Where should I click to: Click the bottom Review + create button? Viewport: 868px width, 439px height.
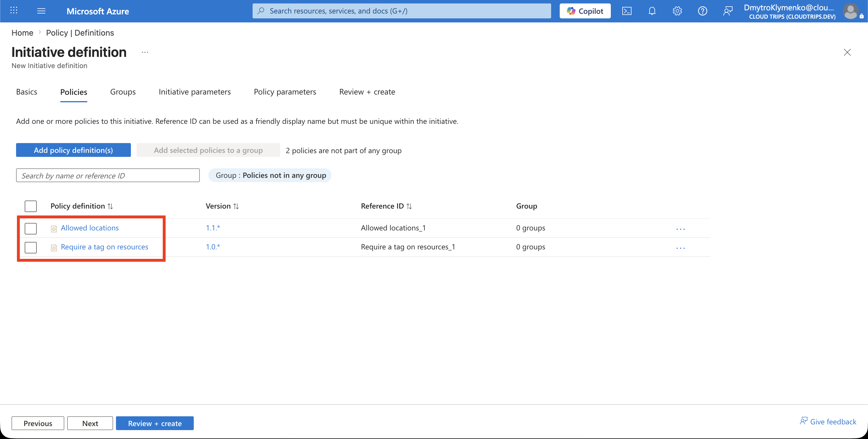pos(155,423)
